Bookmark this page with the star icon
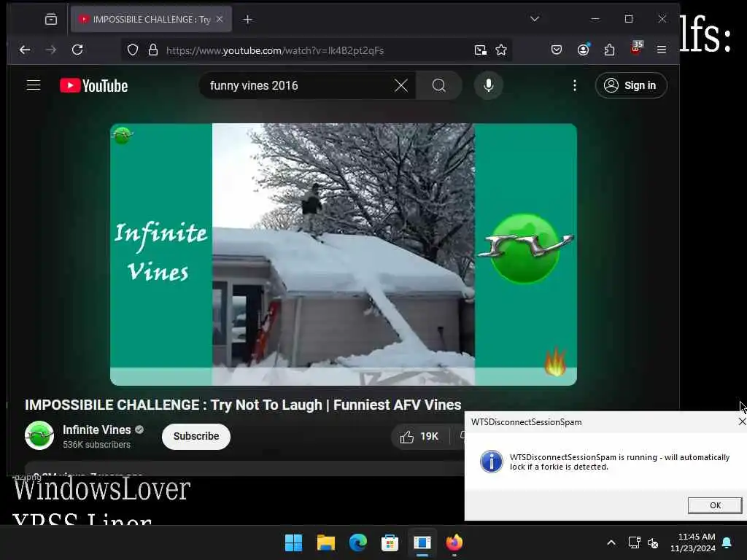The image size is (747, 560). tap(501, 50)
